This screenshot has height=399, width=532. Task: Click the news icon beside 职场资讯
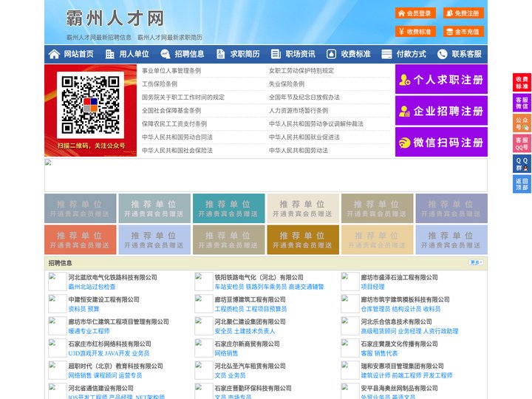[276, 54]
